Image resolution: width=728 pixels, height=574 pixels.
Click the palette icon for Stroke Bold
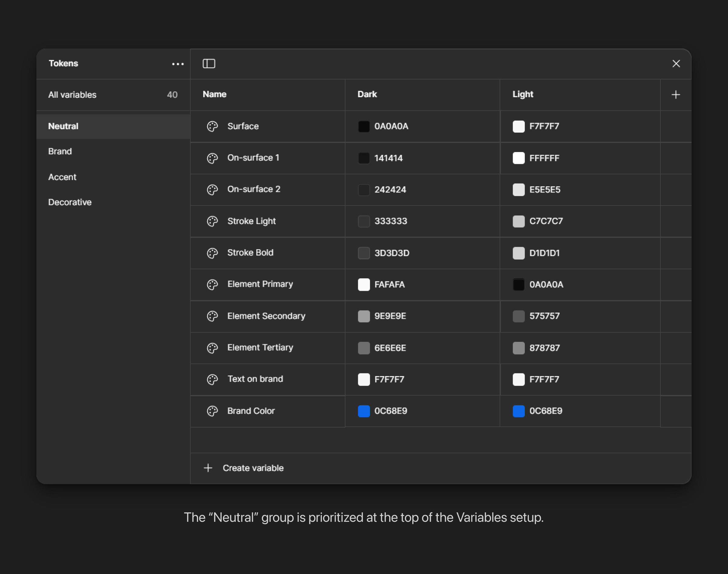point(212,253)
